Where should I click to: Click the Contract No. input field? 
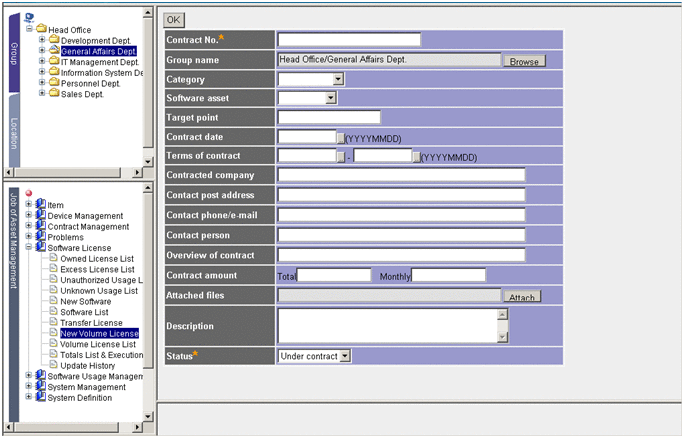(x=349, y=40)
